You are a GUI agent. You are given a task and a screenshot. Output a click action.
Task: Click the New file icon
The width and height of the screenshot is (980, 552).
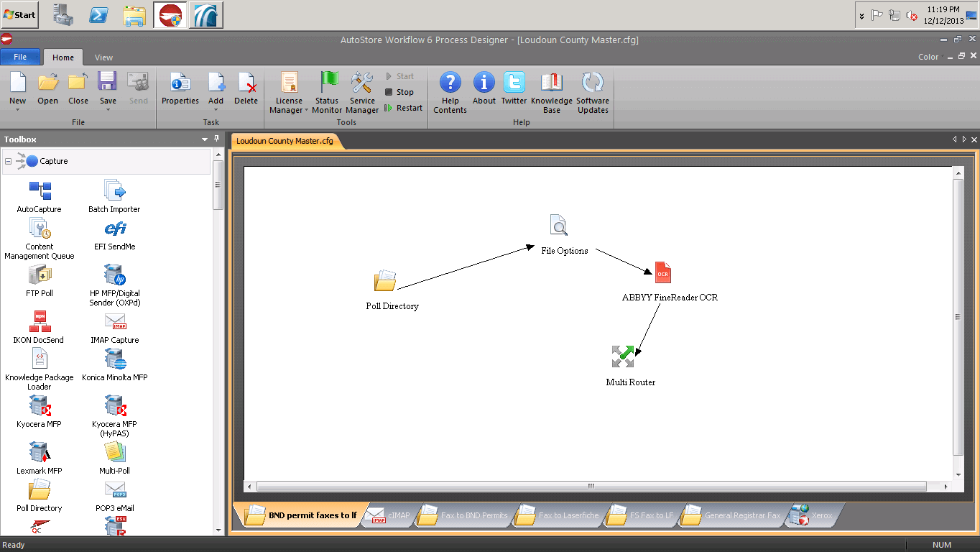(x=18, y=82)
